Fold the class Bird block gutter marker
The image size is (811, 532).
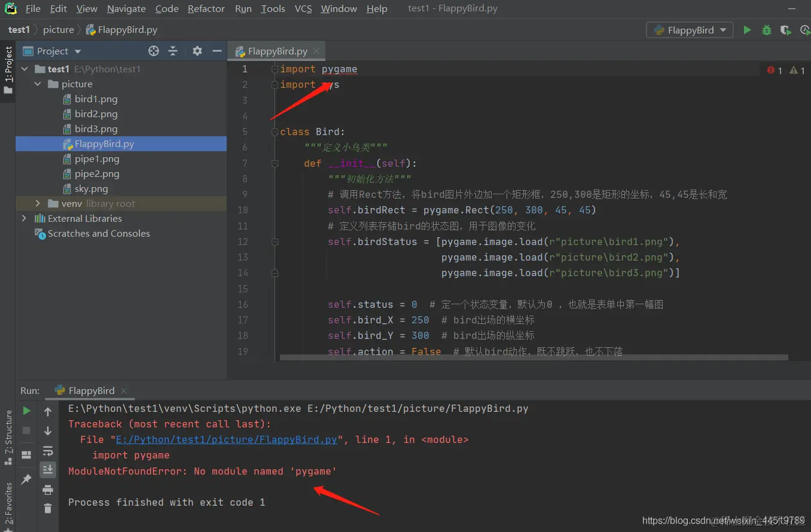tap(275, 132)
